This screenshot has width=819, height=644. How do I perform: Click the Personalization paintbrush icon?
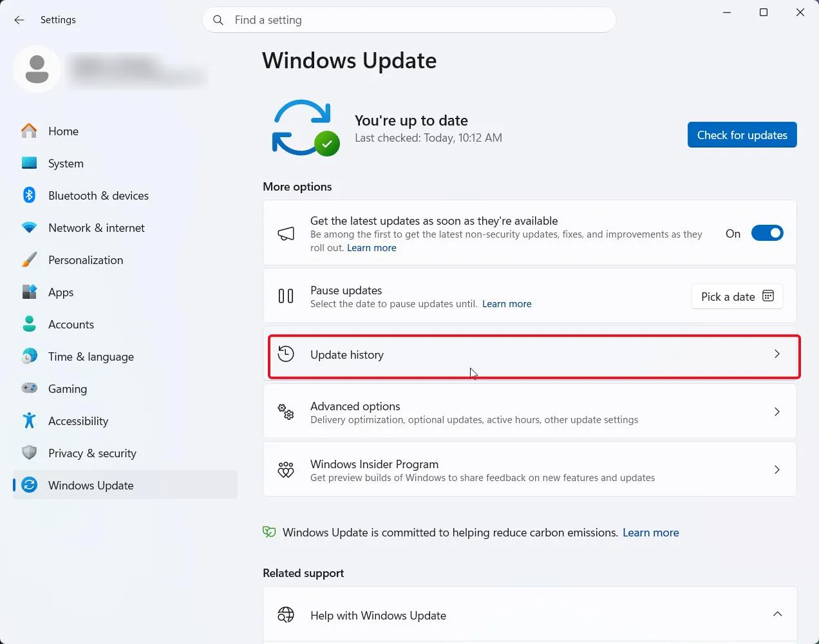29,260
